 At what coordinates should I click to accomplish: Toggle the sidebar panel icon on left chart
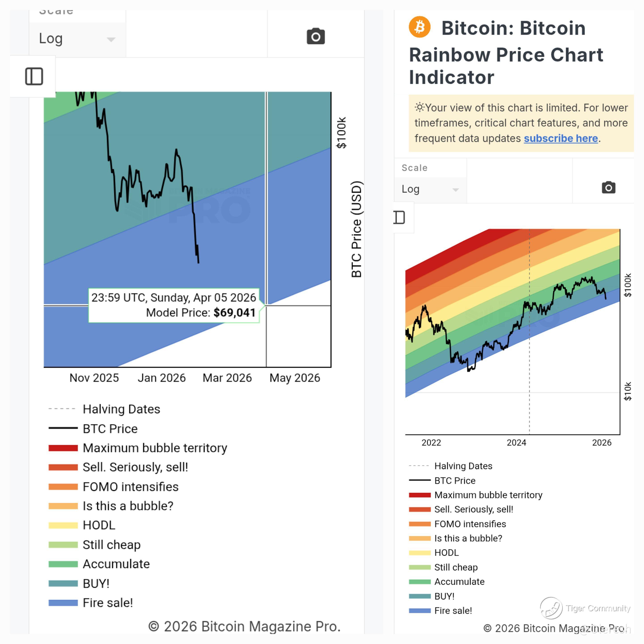click(34, 76)
